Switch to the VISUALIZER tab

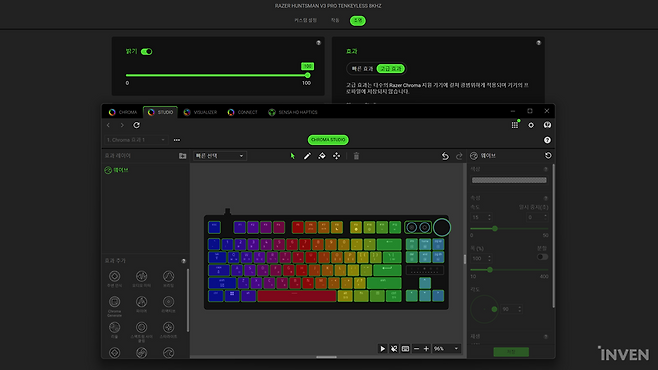click(x=200, y=112)
